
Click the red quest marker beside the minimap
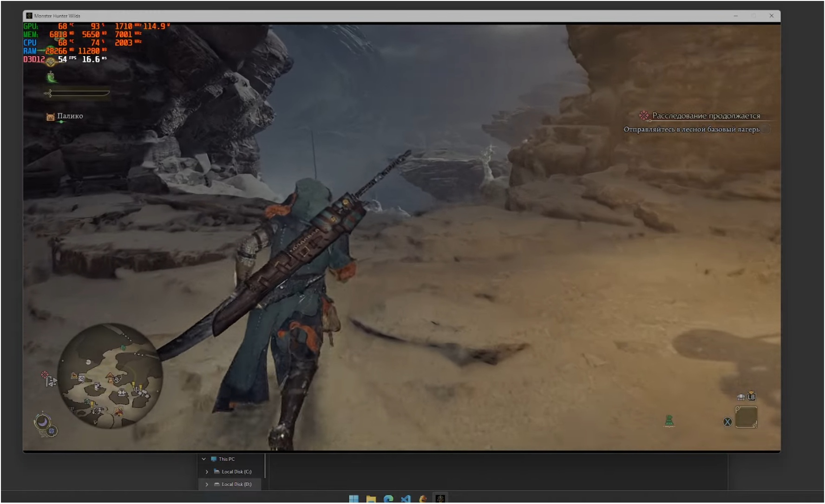(45, 375)
